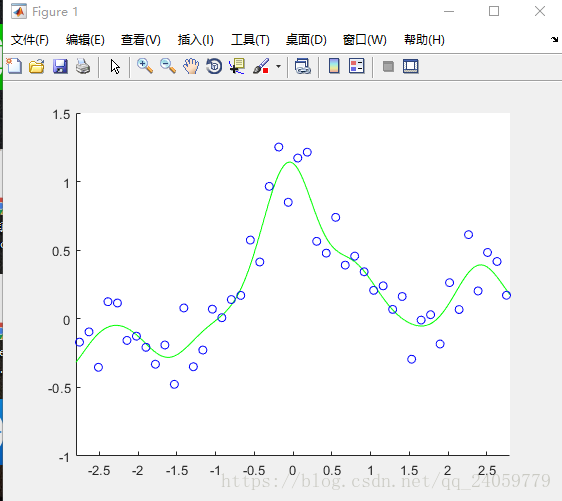Open the 插入(I) menu

click(x=196, y=40)
